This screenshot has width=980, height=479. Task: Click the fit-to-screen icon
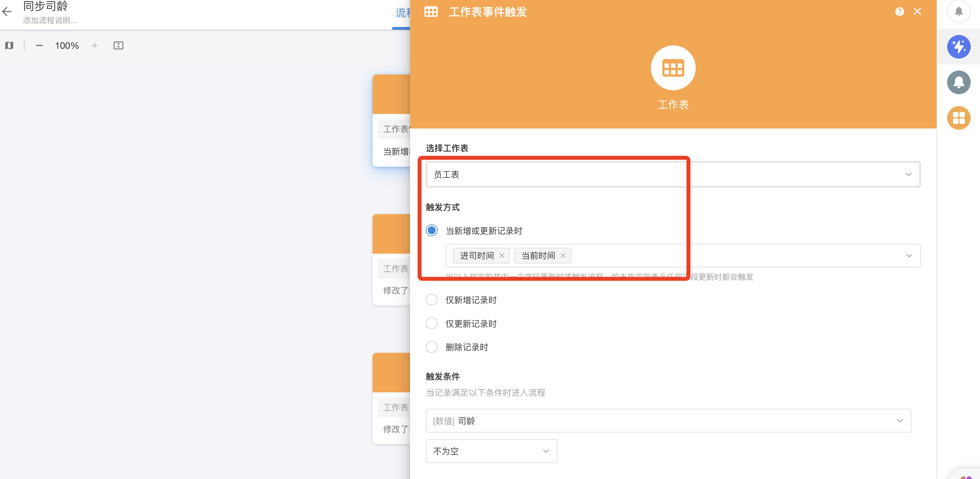(x=118, y=46)
